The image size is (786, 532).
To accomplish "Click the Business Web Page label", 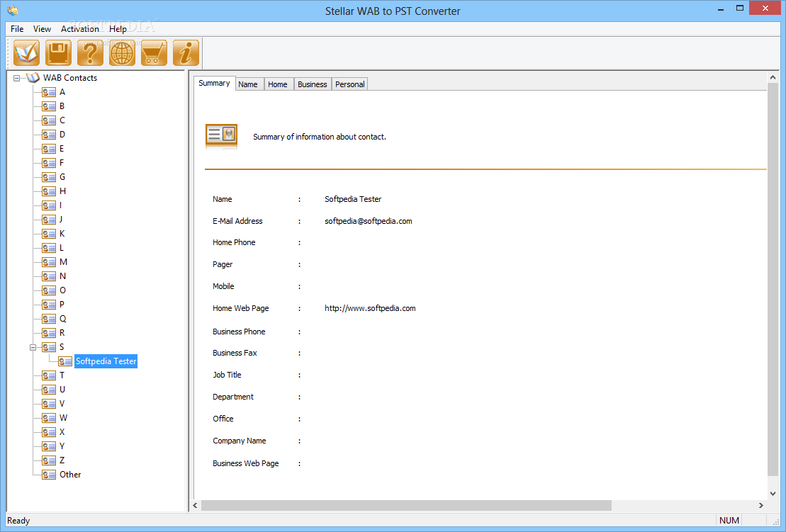I will point(246,463).
